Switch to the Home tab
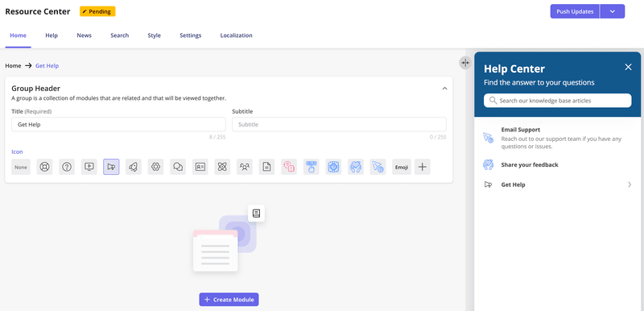This screenshot has width=644, height=311. (x=18, y=35)
